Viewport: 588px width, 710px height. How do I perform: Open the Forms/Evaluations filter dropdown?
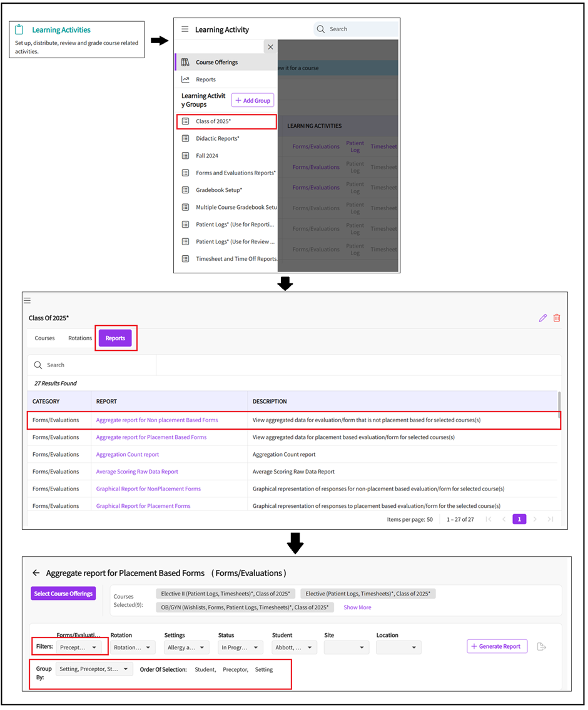click(79, 647)
